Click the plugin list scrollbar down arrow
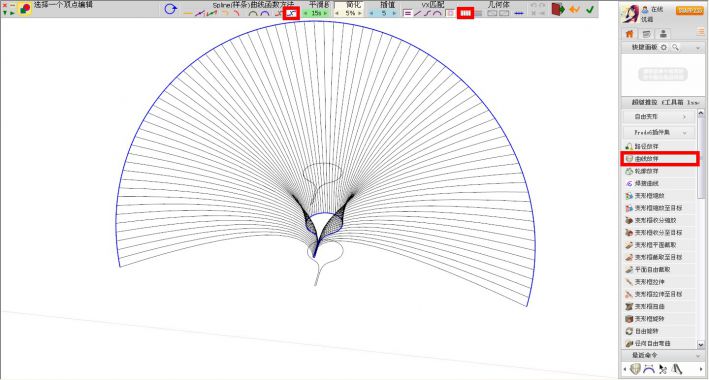The image size is (709, 380). (x=701, y=345)
